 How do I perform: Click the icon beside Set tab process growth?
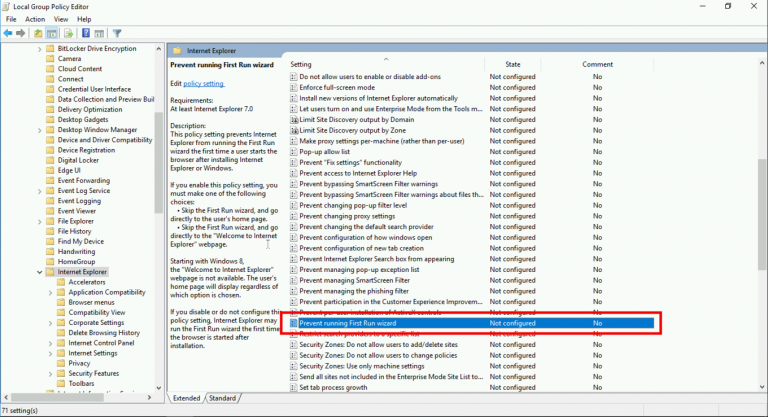(x=293, y=388)
